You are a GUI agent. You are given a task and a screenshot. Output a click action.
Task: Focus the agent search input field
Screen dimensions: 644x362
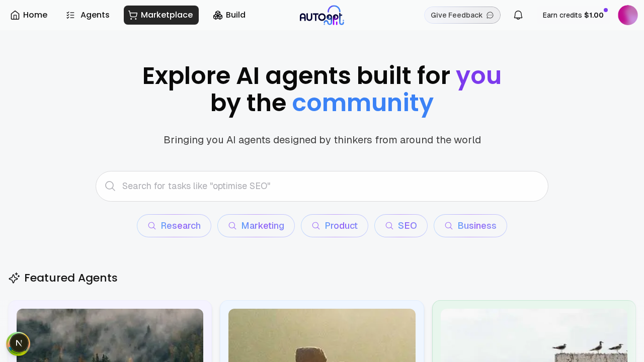[327, 186]
